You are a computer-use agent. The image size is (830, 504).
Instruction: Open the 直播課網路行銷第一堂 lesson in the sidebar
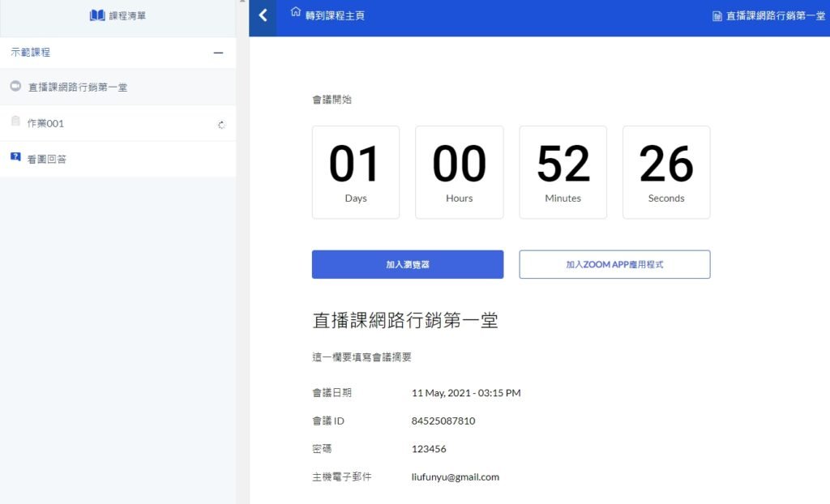tap(118, 87)
